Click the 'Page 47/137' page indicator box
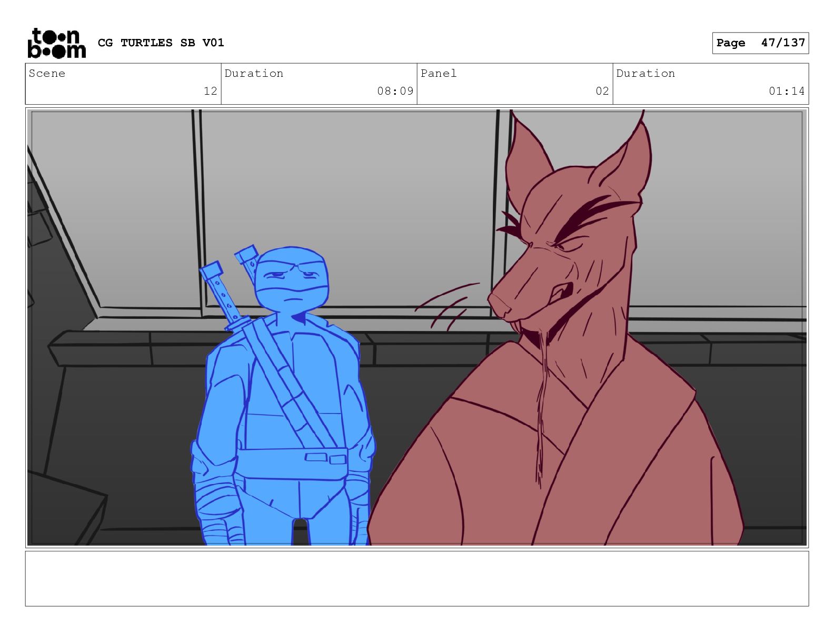The image size is (834, 644). click(x=760, y=43)
